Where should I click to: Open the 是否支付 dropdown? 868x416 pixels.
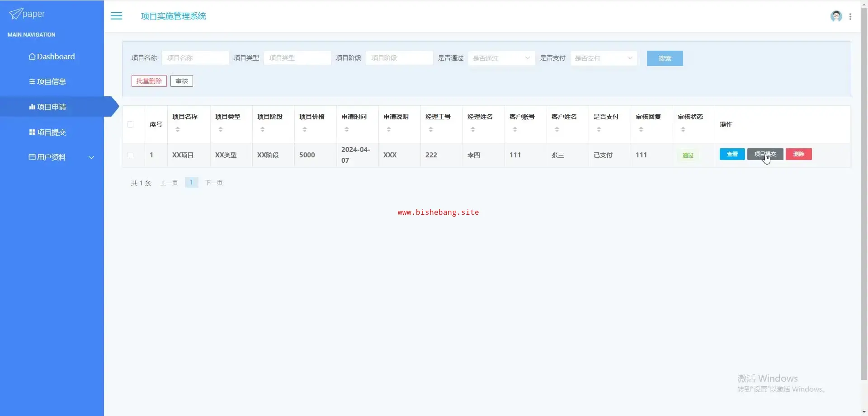pos(604,58)
